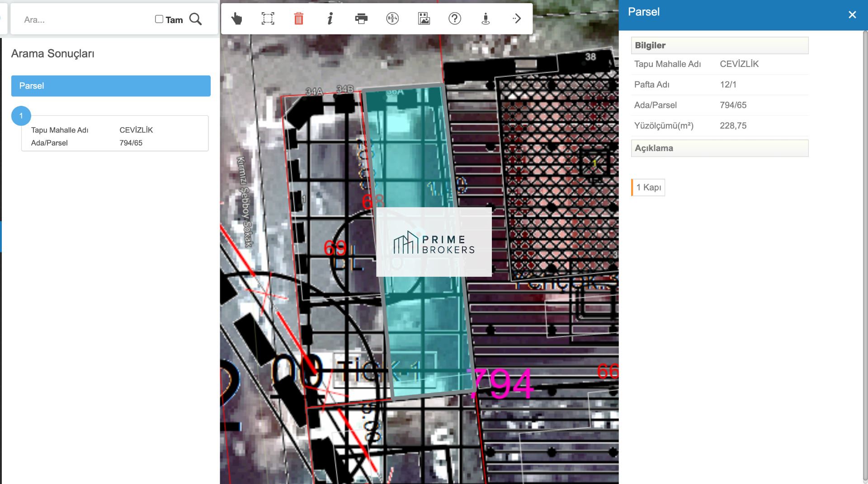Activate the street view person icon
This screenshot has width=868, height=484.
pos(486,19)
